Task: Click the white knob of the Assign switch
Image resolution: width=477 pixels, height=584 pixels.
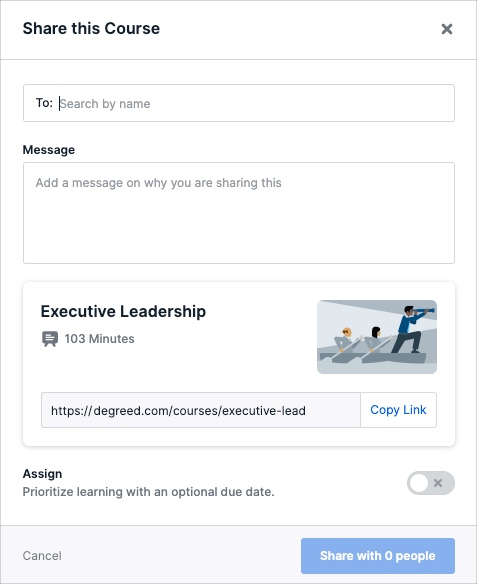Action: 419,483
